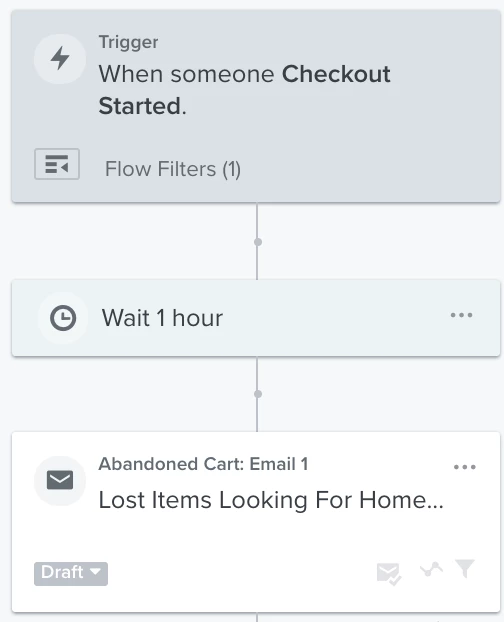Select the Wait 1 hour step card
This screenshot has width=504, height=622.
(256, 318)
